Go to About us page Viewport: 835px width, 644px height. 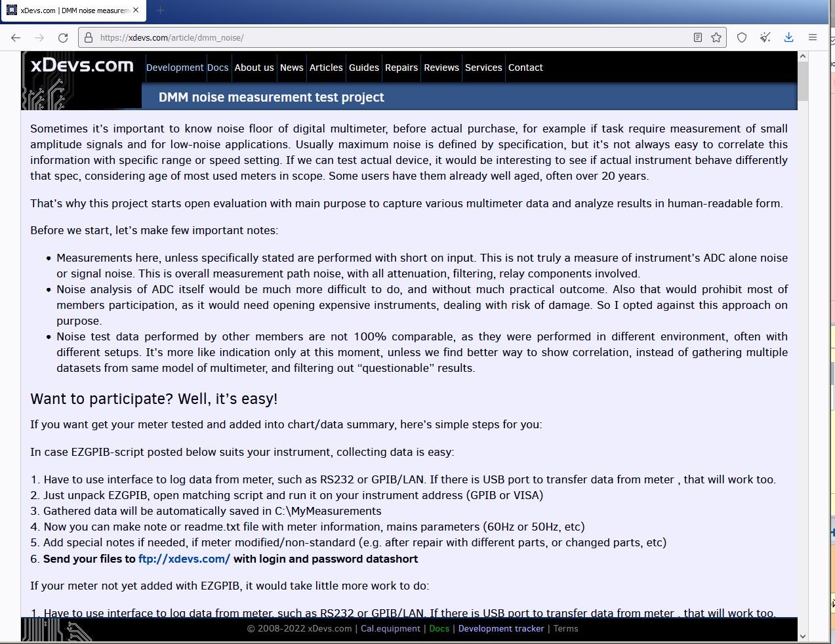click(x=254, y=68)
